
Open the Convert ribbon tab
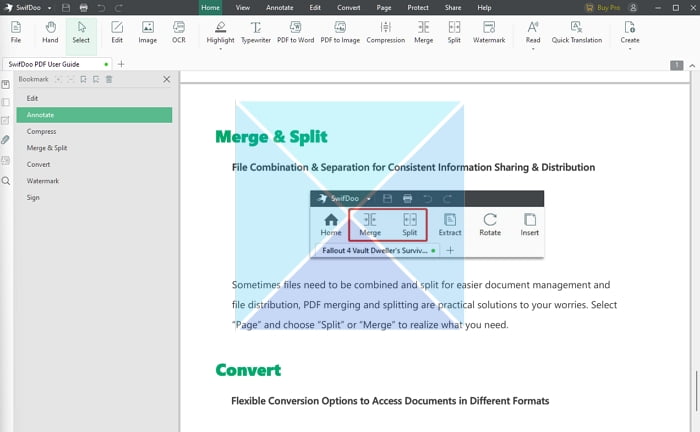click(x=349, y=8)
